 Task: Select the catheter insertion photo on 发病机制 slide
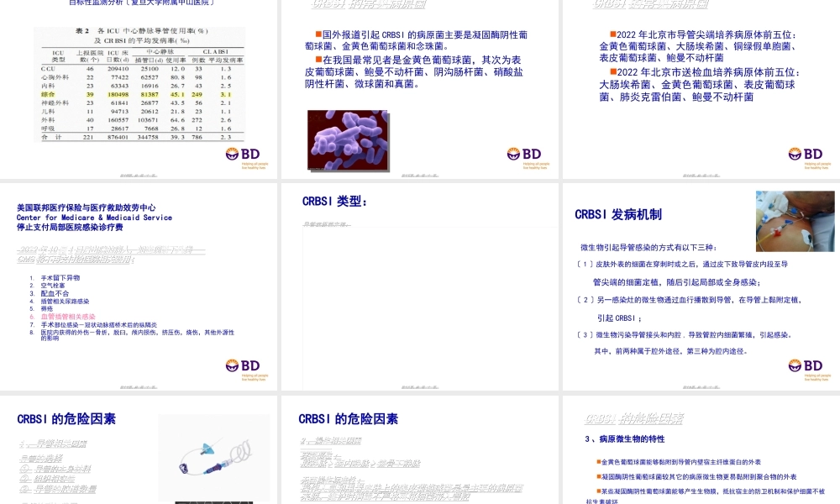794,218
